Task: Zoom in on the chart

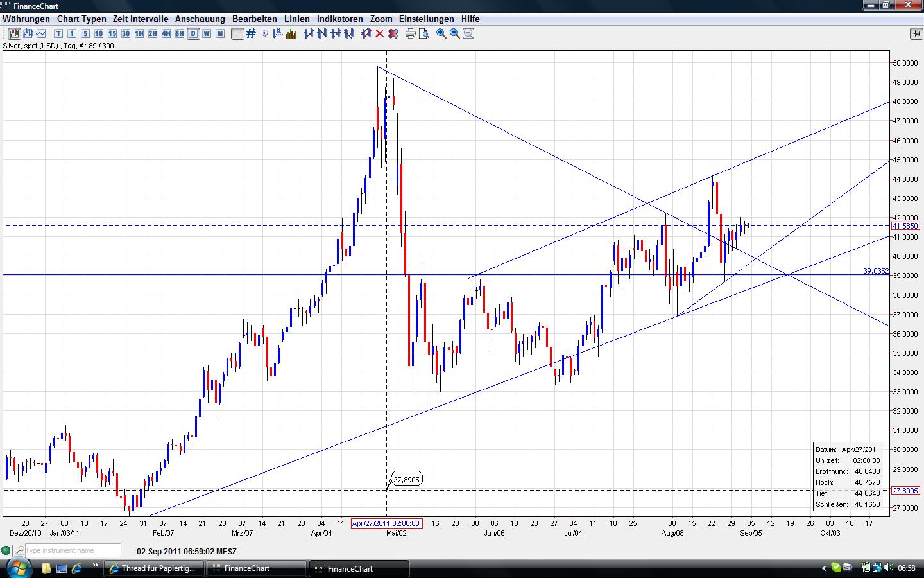Action: pos(441,33)
